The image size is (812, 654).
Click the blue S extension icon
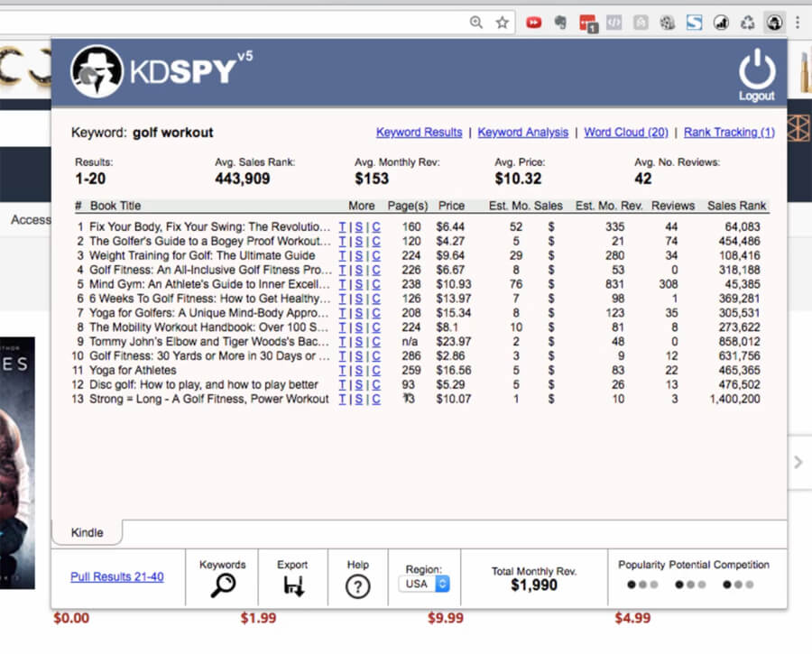pos(694,23)
